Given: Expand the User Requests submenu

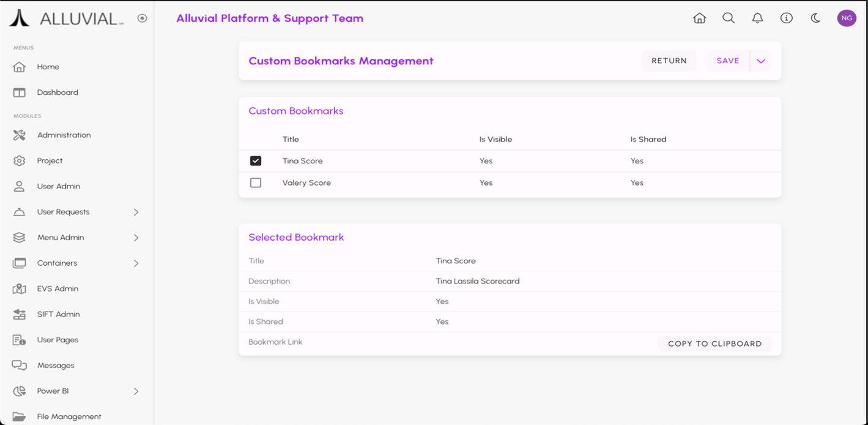Looking at the screenshot, I should (x=136, y=212).
